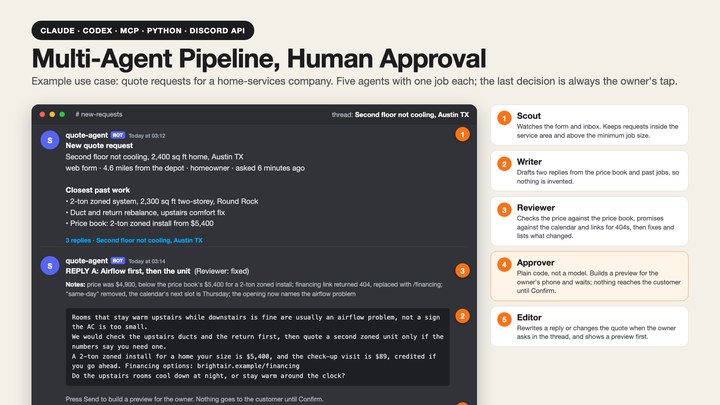
Task: Click the Example use case subtitle line
Action: 354,81
